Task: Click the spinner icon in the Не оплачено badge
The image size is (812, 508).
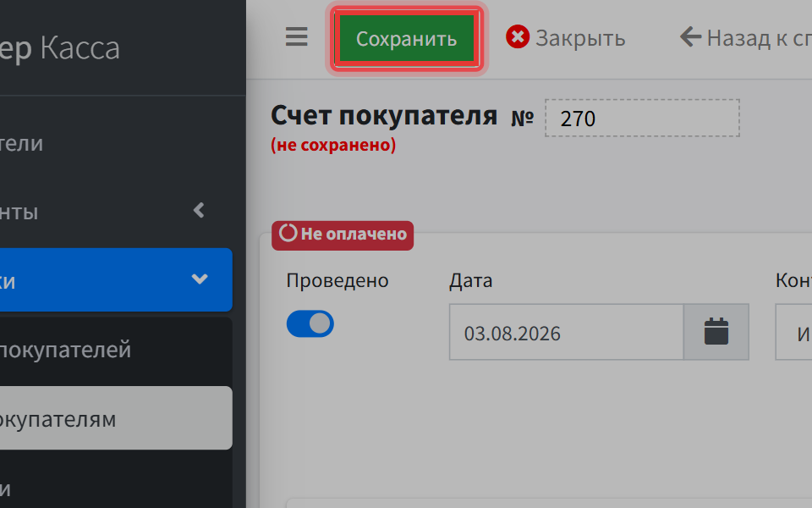Action: [x=288, y=234]
